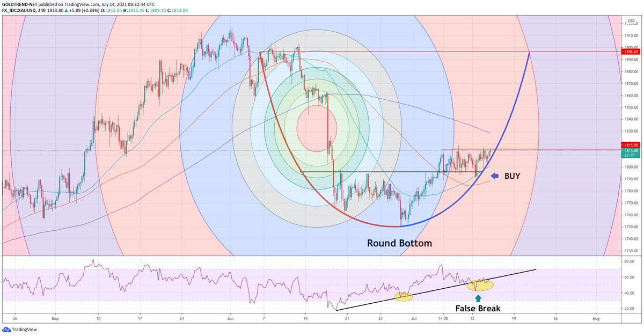Click the '14:00' label on time axis

[x=443, y=318]
